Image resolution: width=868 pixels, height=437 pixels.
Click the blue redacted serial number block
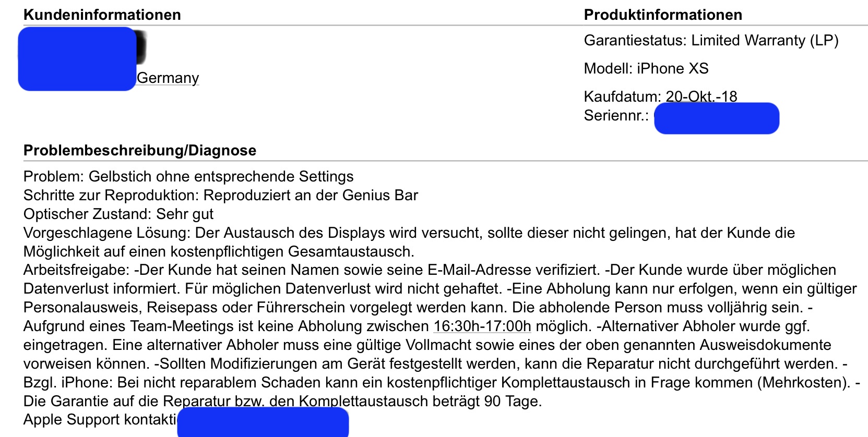[716, 118]
